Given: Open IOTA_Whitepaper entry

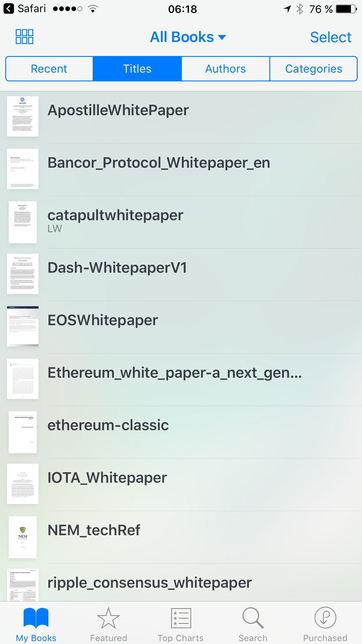Looking at the screenshot, I should 181,484.
